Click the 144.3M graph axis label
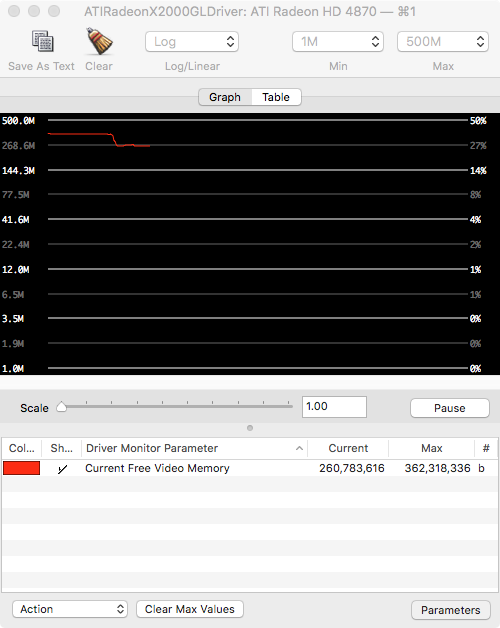 tap(18, 171)
